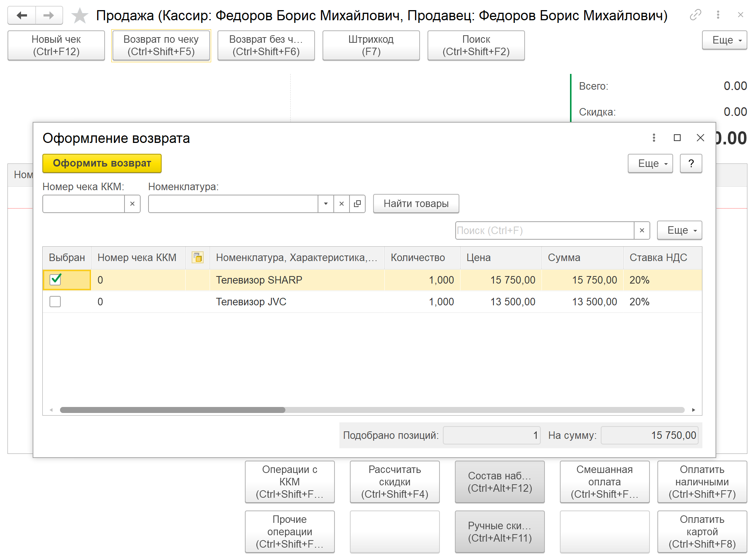Click the Оформить возврат button
756x560 pixels.
tap(102, 164)
